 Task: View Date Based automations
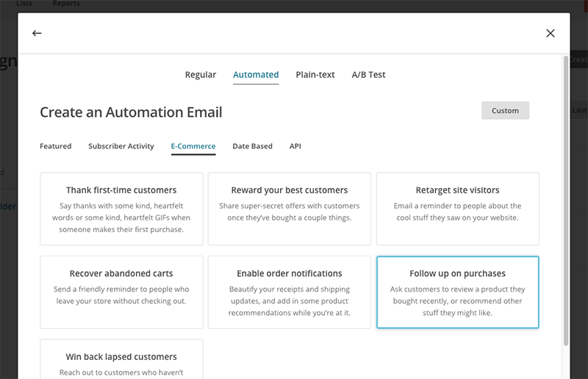252,146
